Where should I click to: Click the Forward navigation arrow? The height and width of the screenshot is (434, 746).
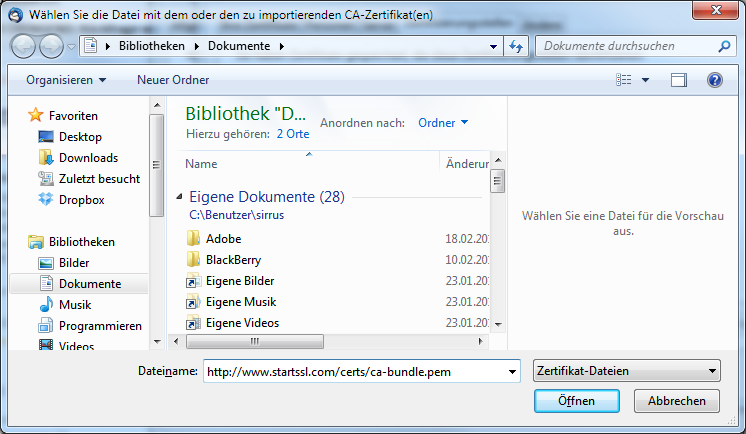click(51, 47)
